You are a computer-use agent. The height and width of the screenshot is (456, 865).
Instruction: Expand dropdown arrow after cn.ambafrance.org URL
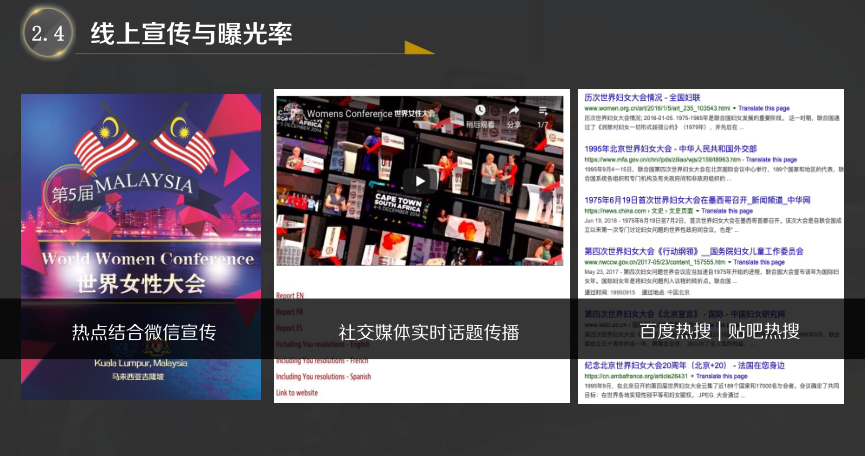point(692,376)
